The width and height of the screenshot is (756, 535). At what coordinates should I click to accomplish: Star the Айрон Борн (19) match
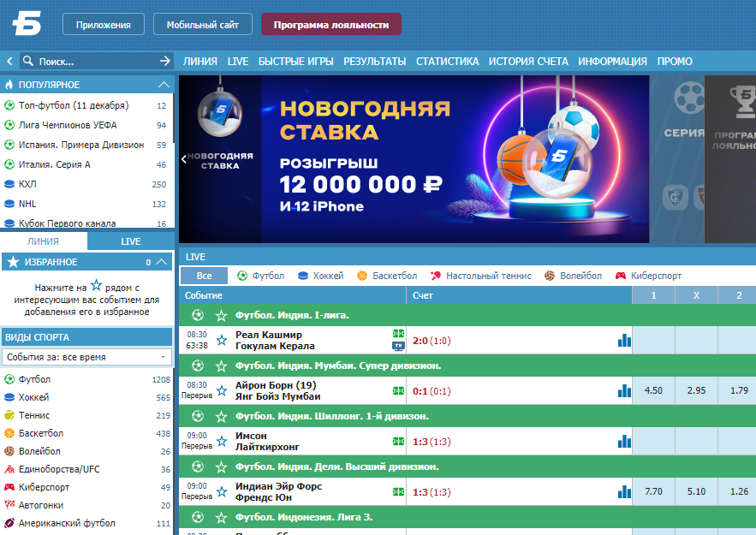coord(222,390)
